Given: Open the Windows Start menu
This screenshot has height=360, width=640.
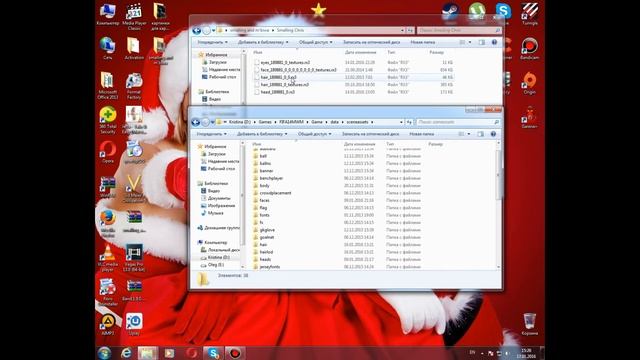Looking at the screenshot, I should [x=104, y=353].
